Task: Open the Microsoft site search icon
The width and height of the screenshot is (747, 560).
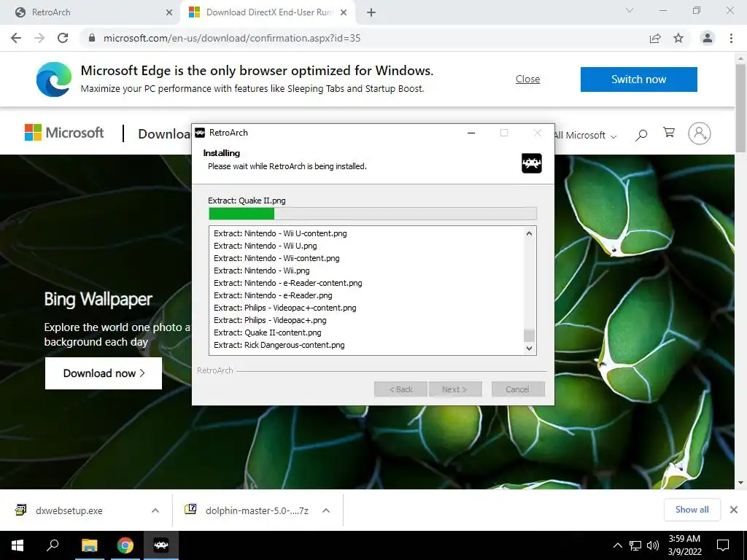Action: 641,135
